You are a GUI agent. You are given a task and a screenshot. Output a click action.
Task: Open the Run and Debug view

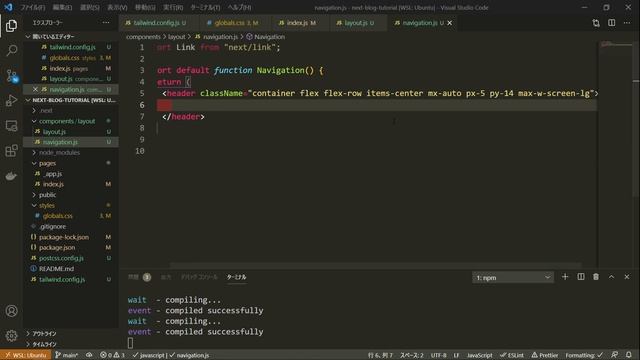[11, 100]
